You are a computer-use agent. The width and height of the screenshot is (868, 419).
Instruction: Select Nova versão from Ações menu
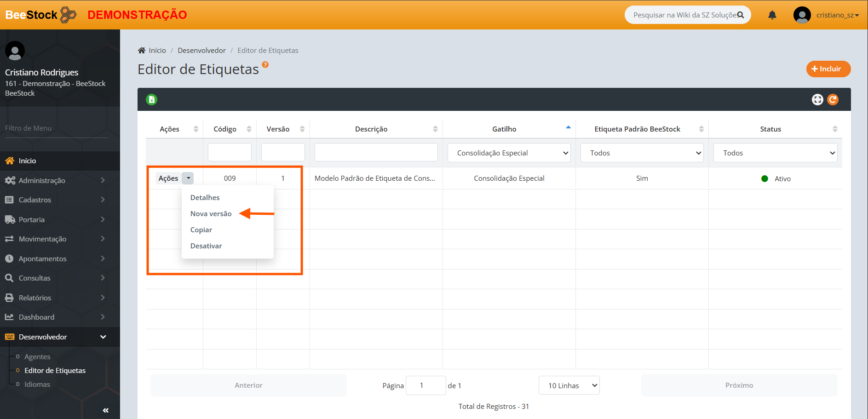(211, 213)
